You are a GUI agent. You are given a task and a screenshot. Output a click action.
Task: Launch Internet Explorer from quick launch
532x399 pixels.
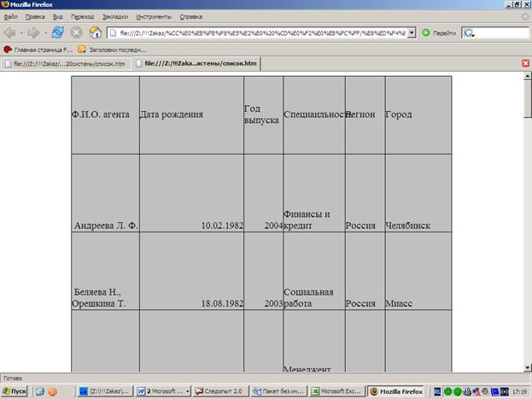point(39,391)
